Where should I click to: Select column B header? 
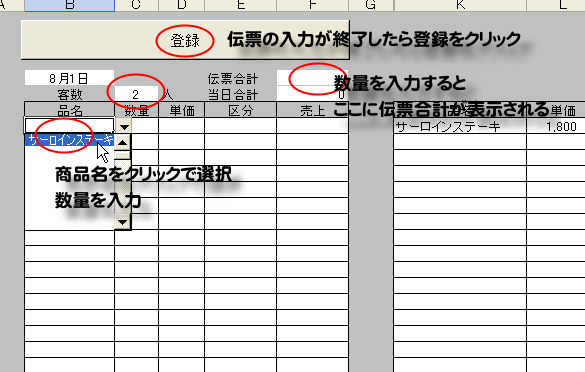click(x=69, y=5)
